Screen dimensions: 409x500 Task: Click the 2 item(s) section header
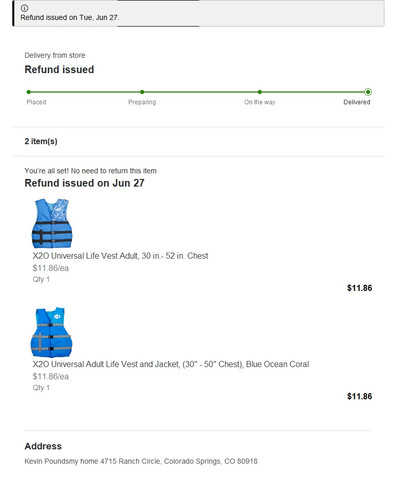(41, 141)
